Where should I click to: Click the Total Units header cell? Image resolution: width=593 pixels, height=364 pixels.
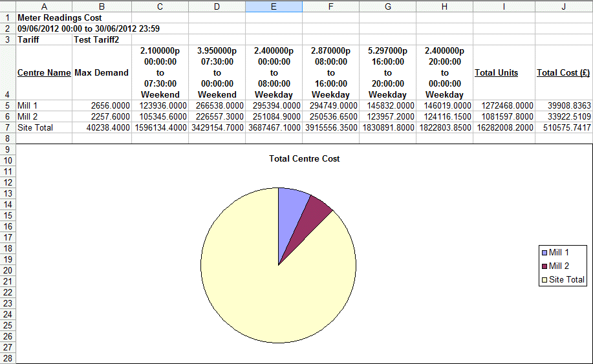[496, 72]
